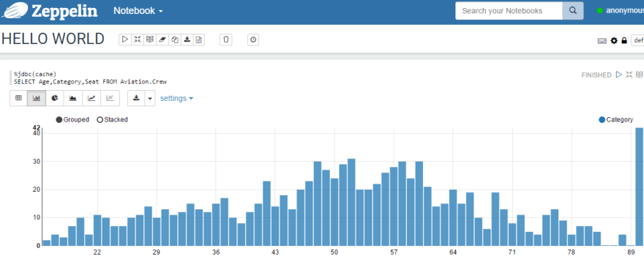Show keyboard shortcuts list
Image resolution: width=644 pixels, height=270 pixels.
coord(602,41)
